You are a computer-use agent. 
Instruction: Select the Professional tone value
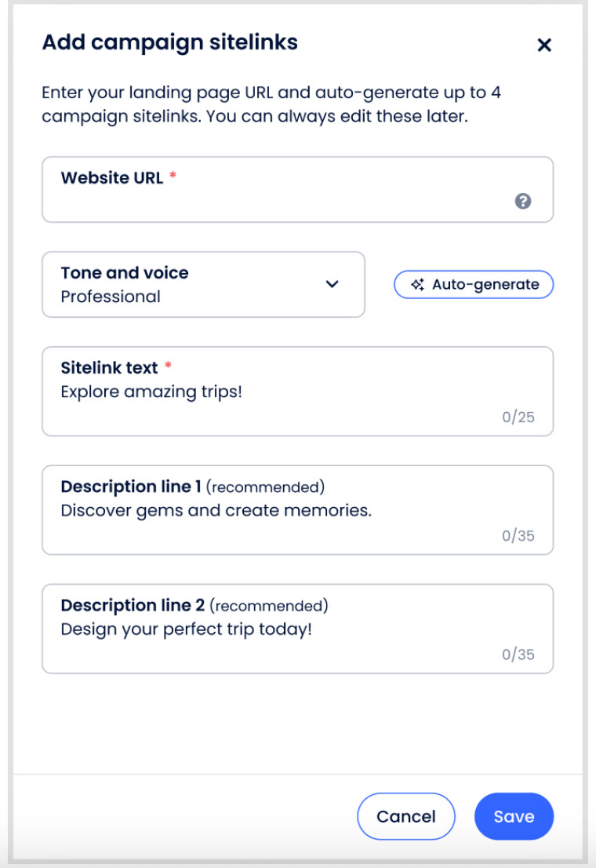[111, 297]
